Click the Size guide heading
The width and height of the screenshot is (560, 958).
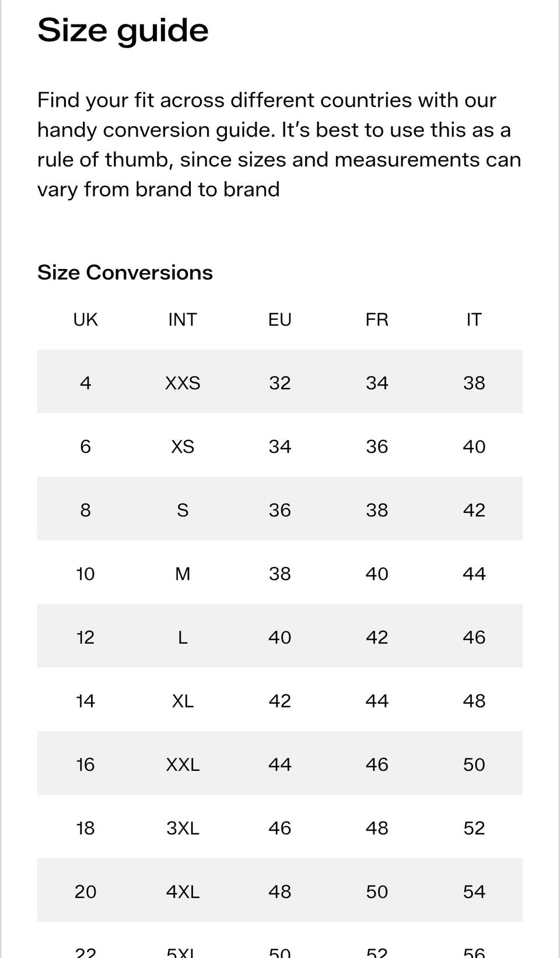click(123, 31)
